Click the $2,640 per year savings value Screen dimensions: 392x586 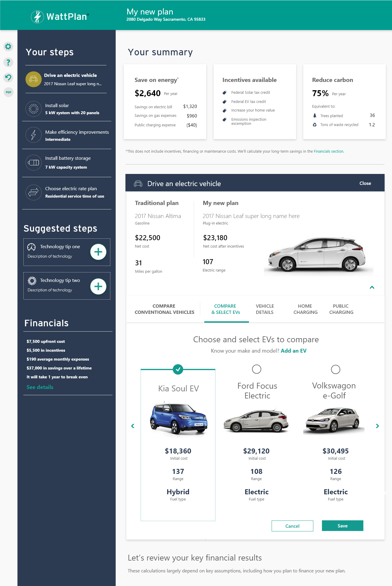(x=148, y=93)
